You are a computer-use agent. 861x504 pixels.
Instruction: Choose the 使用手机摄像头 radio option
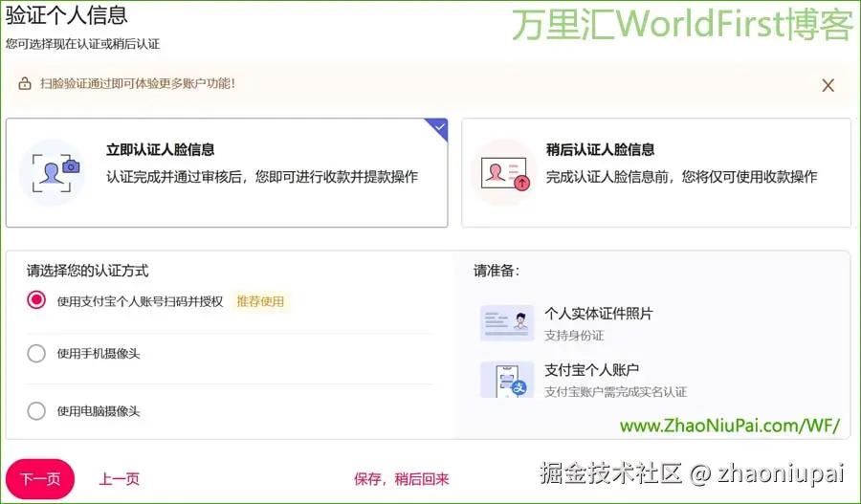pyautogui.click(x=36, y=353)
